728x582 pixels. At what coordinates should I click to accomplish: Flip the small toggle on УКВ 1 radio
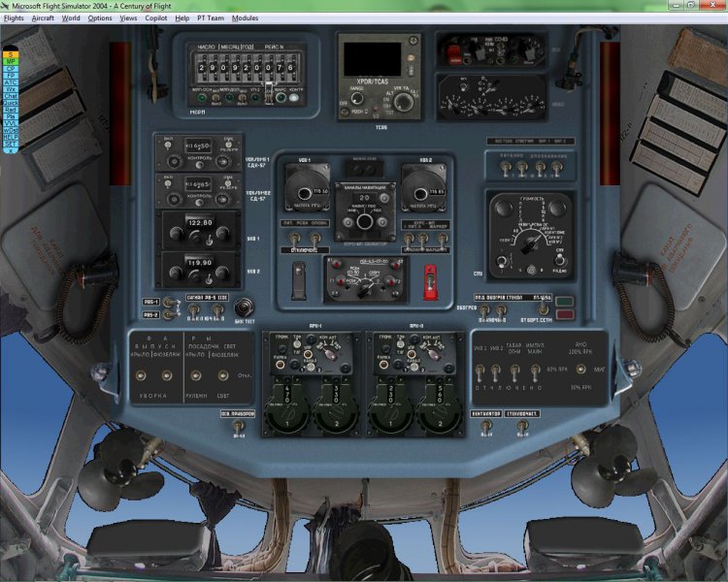209,241
